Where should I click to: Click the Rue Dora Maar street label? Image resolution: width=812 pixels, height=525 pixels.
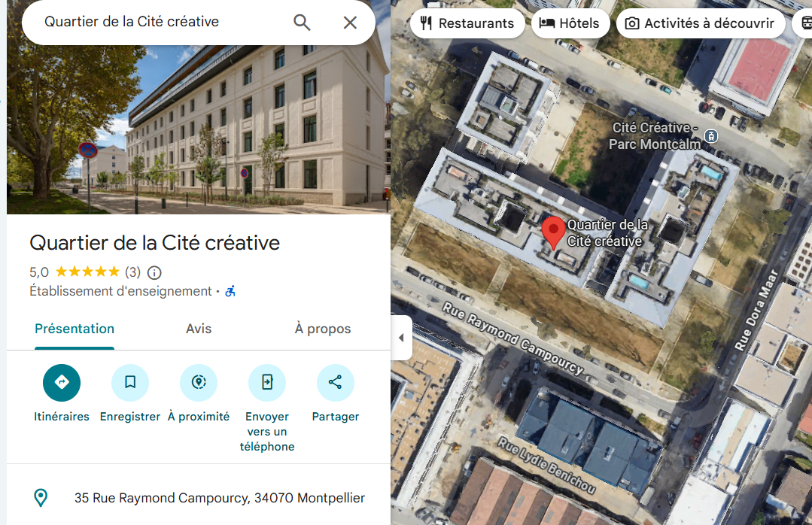[x=756, y=310]
